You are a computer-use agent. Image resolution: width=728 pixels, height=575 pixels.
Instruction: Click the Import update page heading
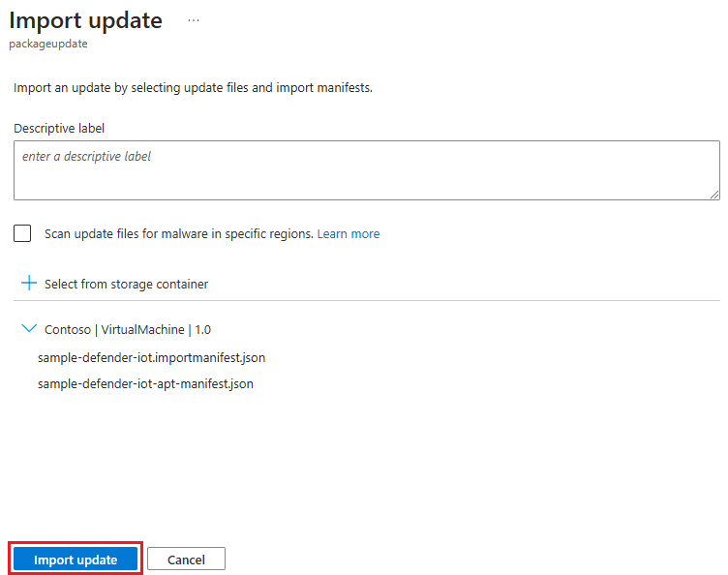(86, 20)
